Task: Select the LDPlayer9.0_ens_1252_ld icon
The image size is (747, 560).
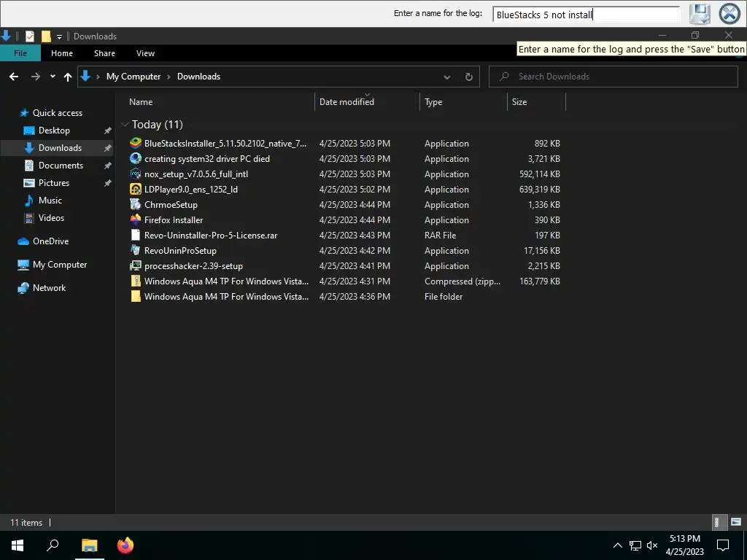Action: (136, 189)
